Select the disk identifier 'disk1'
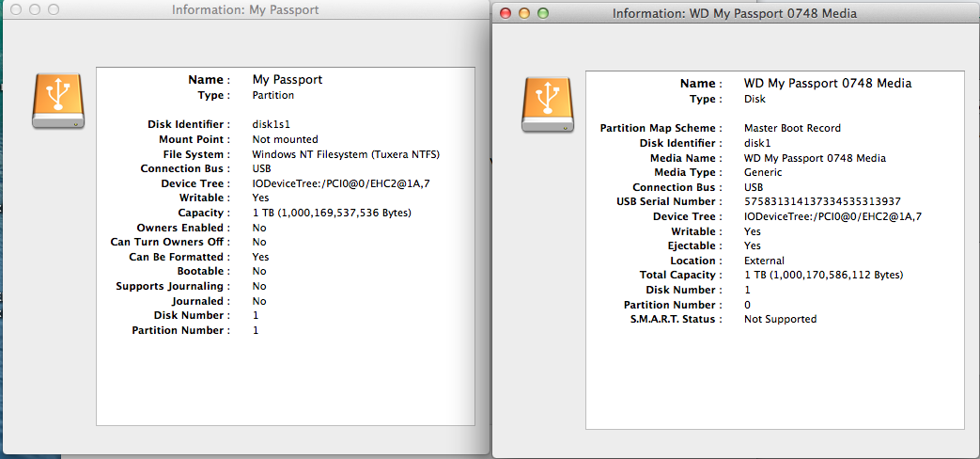Image resolution: width=980 pixels, height=459 pixels. [759, 143]
